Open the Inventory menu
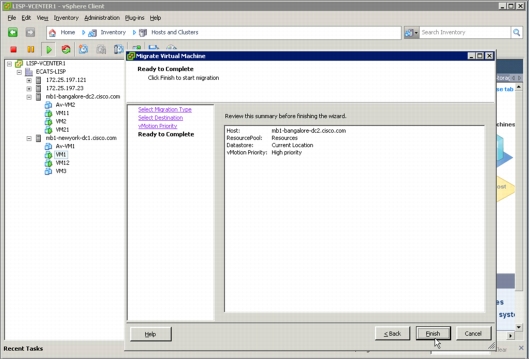Screen dimensions: 530x360 [x=66, y=18]
